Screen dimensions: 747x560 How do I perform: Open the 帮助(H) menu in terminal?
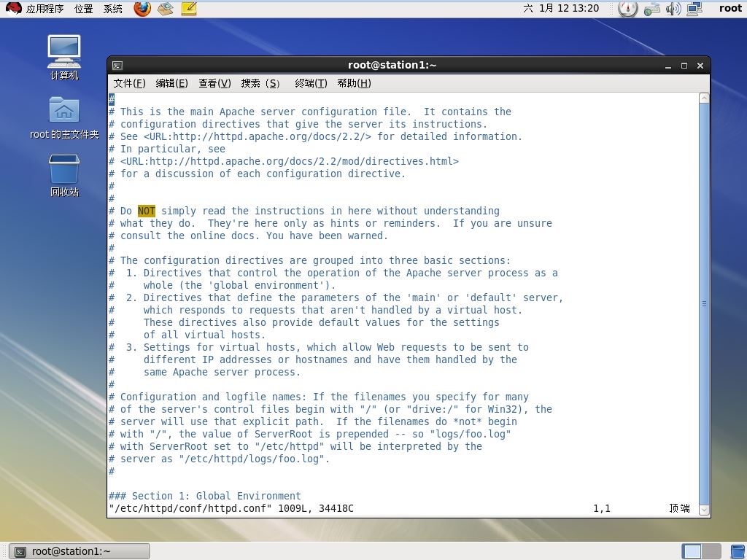(354, 83)
